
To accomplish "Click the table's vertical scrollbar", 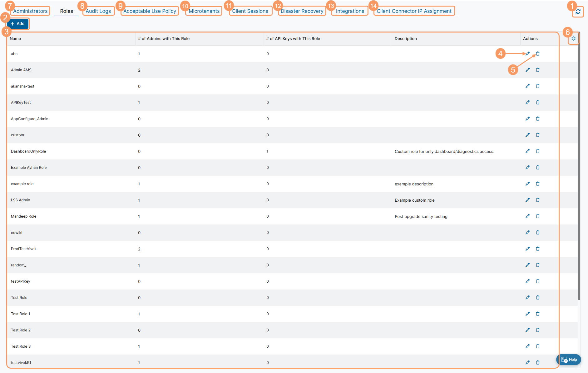I will [579, 166].
